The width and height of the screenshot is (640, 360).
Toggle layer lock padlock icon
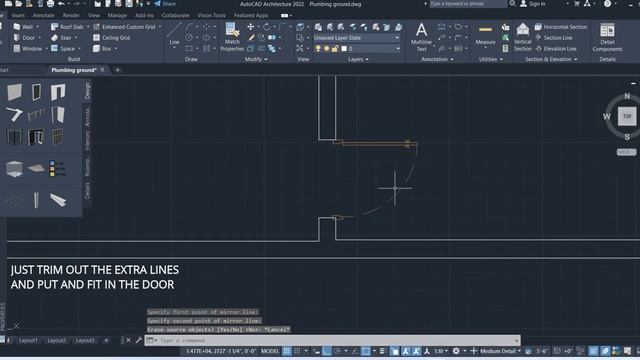335,49
